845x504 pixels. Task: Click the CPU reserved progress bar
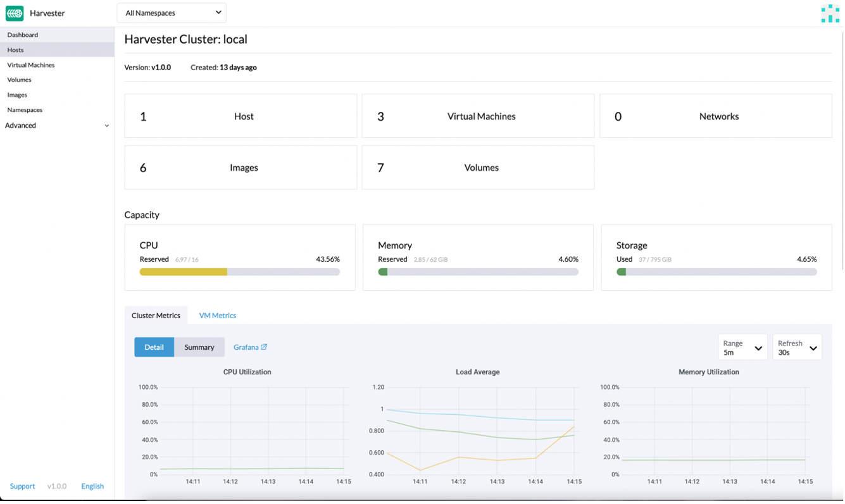point(239,272)
